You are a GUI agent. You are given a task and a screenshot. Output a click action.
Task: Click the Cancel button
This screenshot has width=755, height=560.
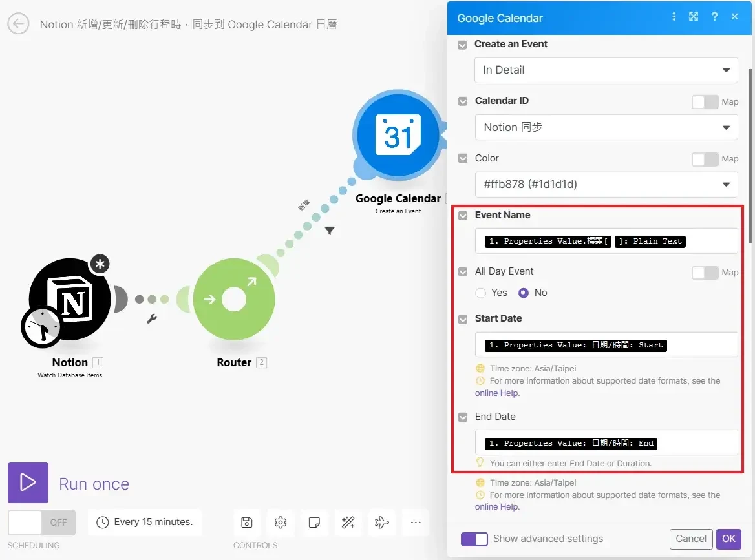tap(691, 539)
